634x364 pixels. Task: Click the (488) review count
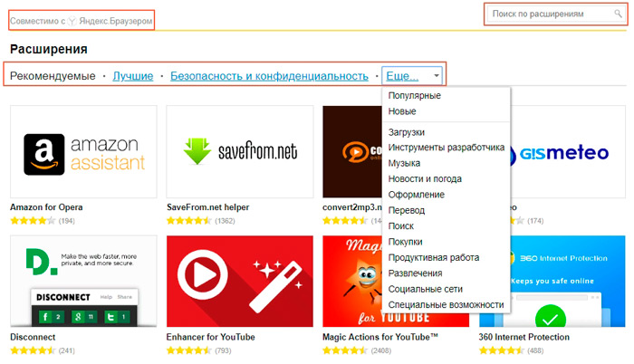coord(535,350)
